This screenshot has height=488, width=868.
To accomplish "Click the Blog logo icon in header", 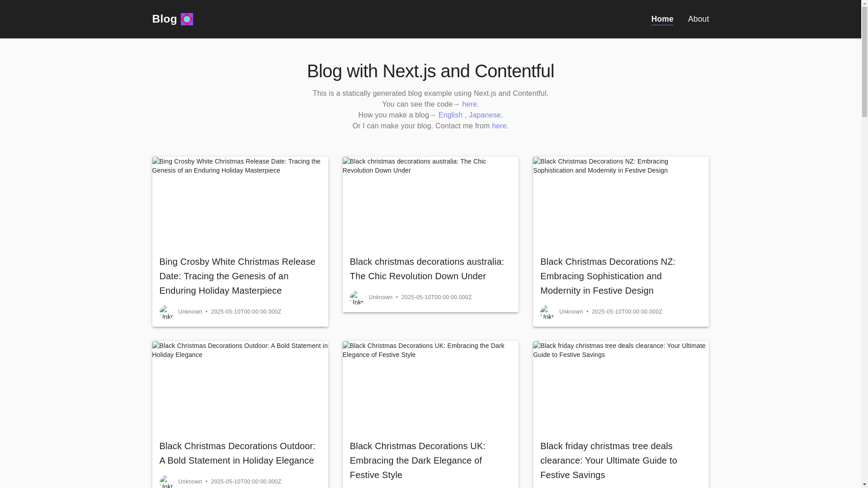I will [x=187, y=19].
